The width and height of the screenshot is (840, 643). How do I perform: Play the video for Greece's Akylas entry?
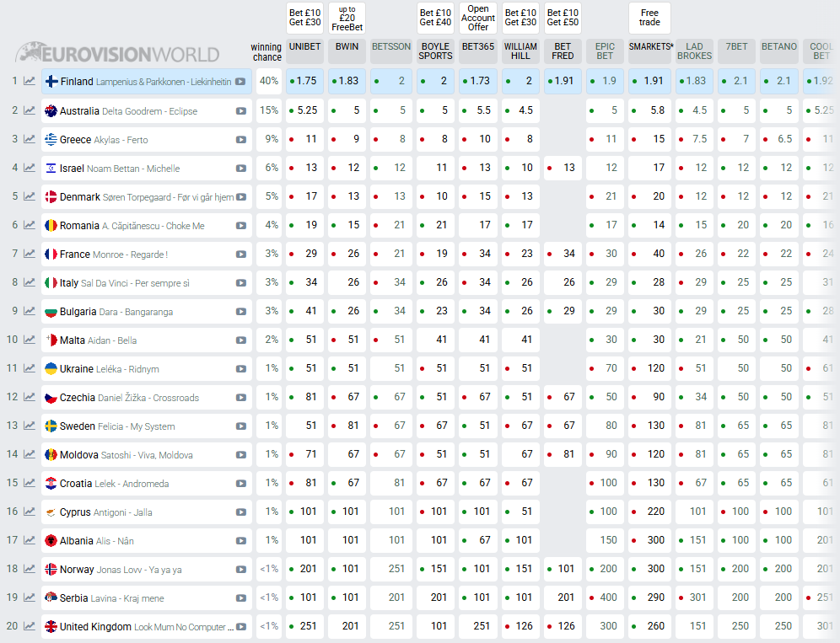(x=241, y=140)
